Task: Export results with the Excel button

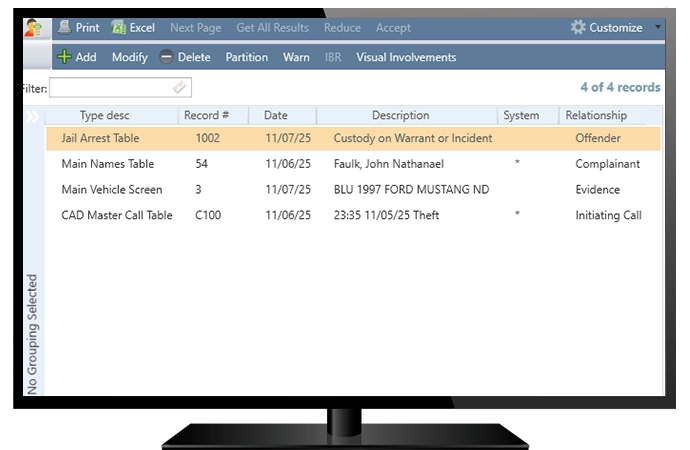Action: coord(142,28)
